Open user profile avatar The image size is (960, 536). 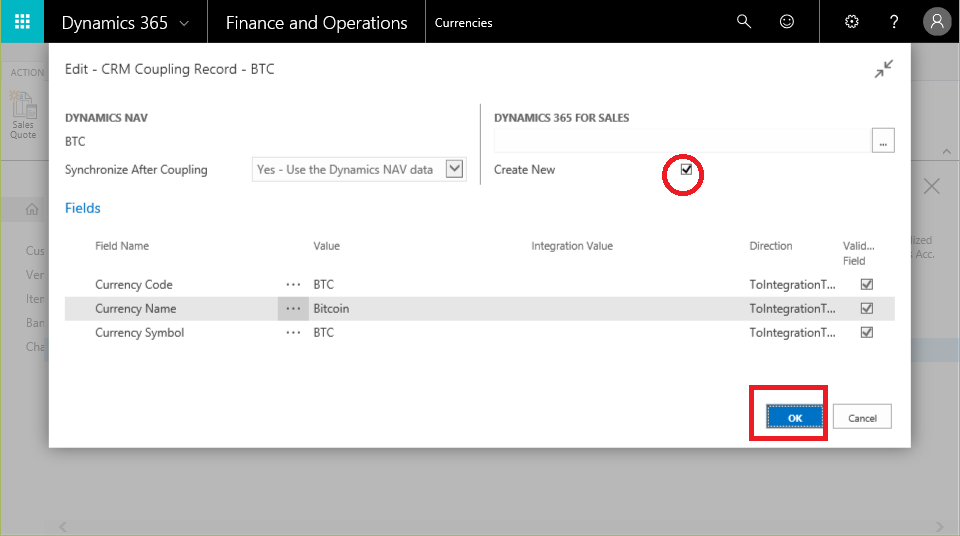point(937,22)
